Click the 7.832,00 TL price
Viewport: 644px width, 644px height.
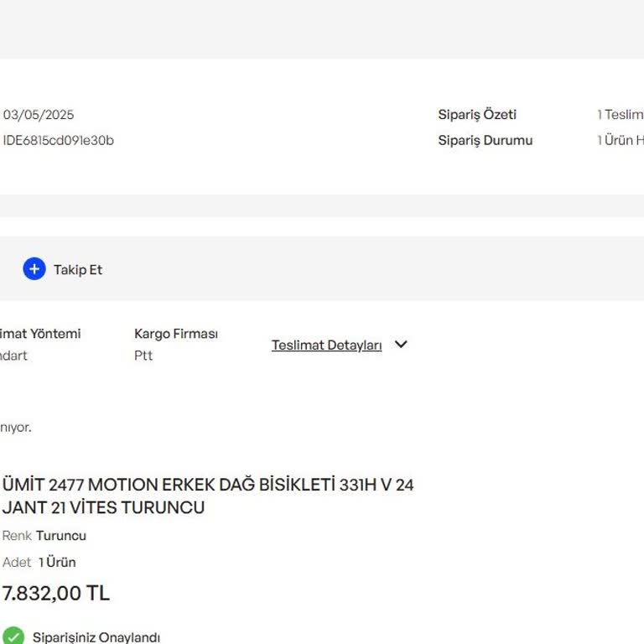point(56,594)
